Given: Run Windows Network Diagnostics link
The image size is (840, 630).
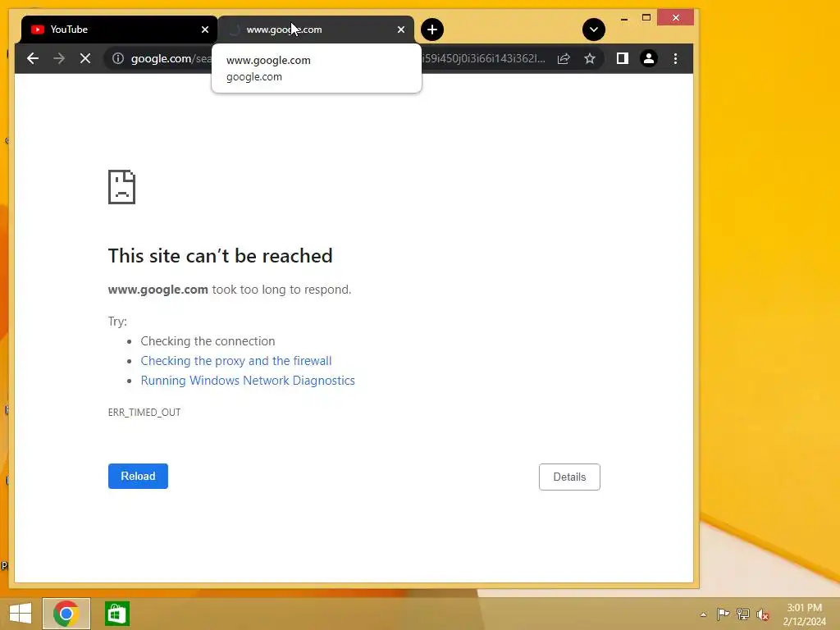Looking at the screenshot, I should (x=248, y=381).
